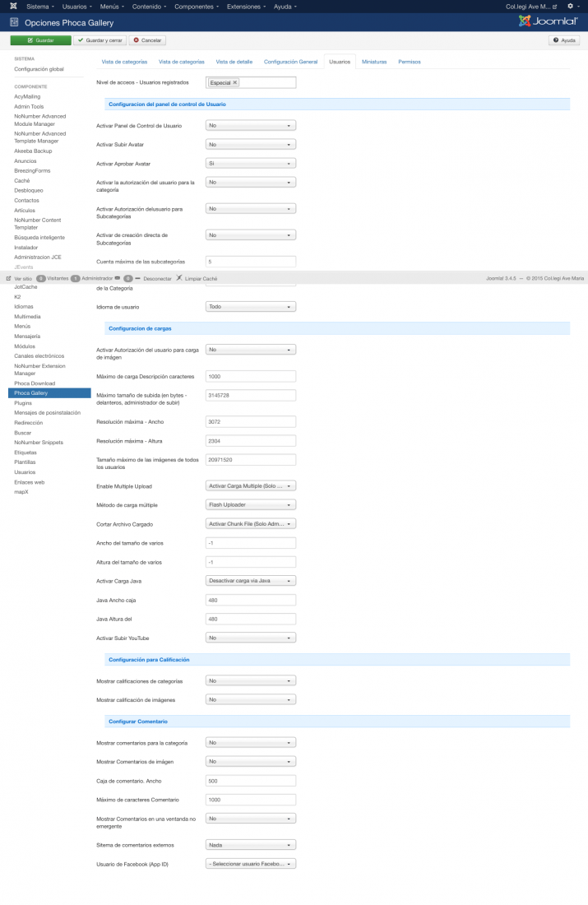Remove the Especial access level tag
Viewport: 588px width, 905px height.
[235, 82]
